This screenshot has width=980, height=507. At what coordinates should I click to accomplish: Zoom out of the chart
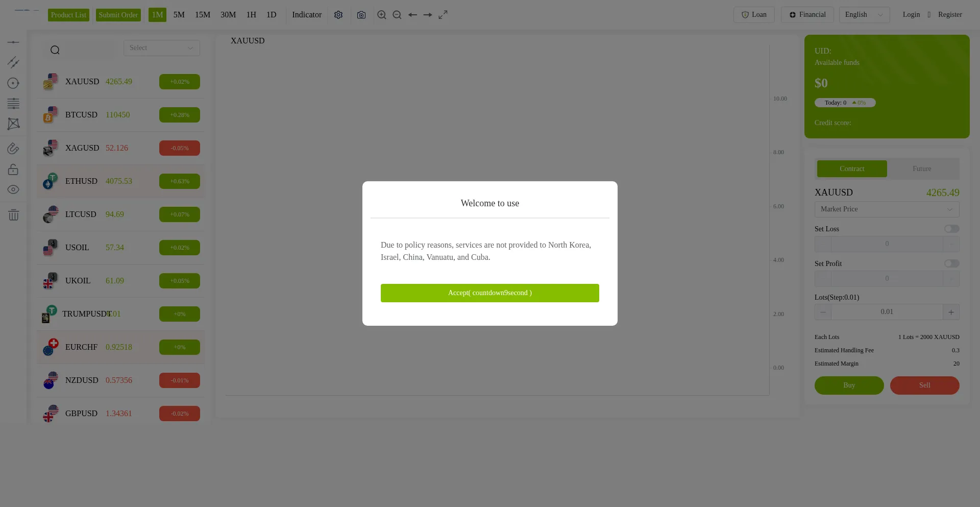pos(397,15)
